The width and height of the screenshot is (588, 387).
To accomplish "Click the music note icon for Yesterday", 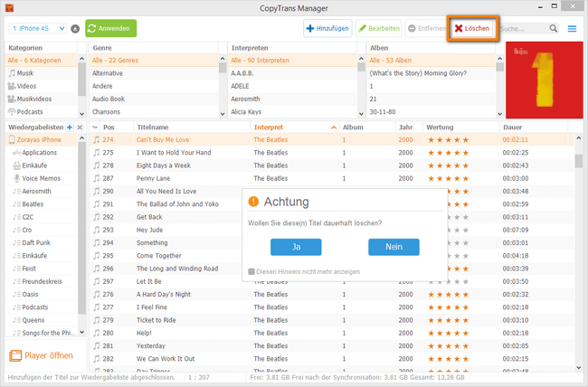I will click(97, 345).
